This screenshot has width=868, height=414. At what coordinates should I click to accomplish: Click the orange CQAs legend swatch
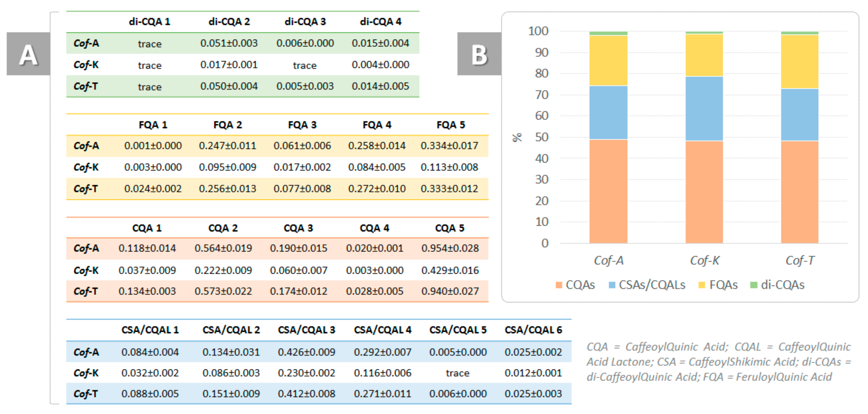559,285
